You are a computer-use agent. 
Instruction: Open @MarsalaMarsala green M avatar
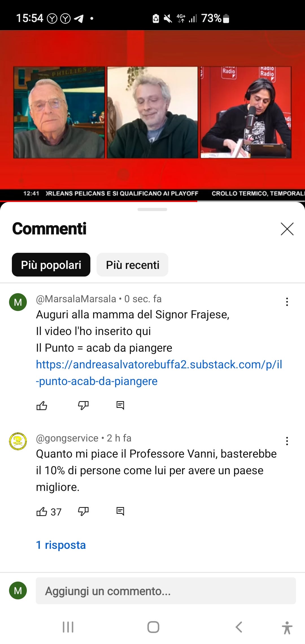click(18, 302)
